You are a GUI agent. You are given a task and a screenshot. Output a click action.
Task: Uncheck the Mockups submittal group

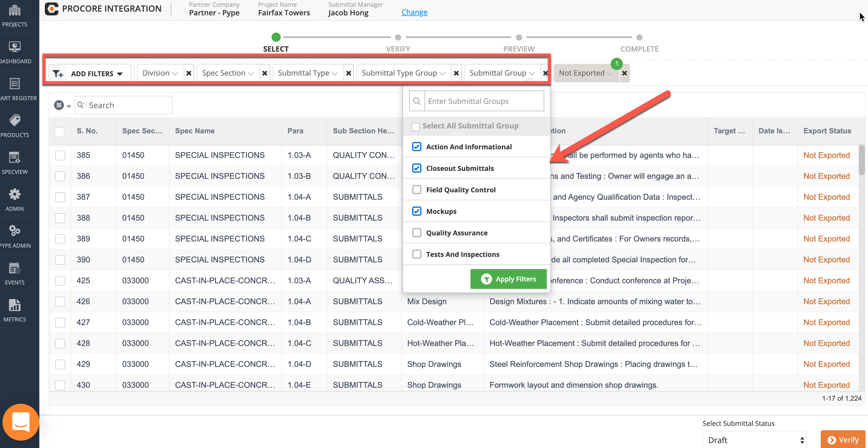[417, 211]
